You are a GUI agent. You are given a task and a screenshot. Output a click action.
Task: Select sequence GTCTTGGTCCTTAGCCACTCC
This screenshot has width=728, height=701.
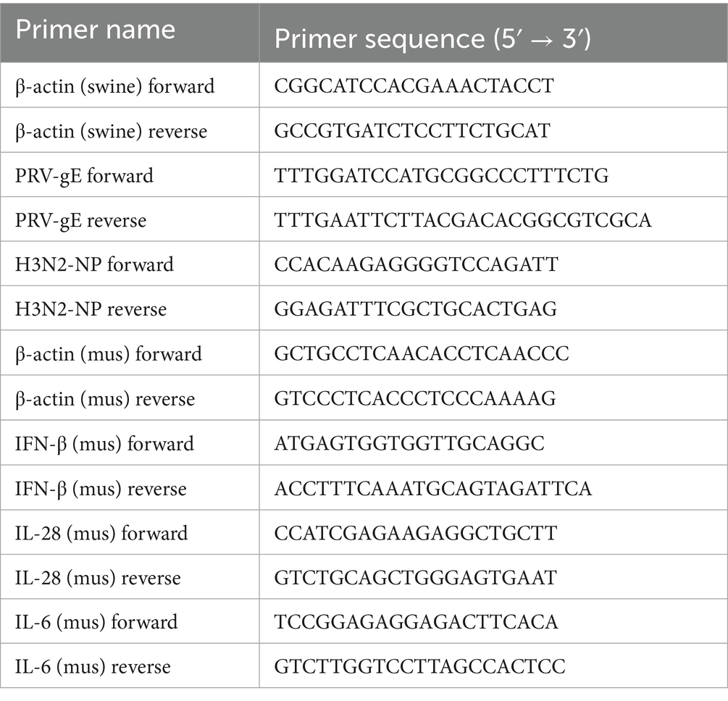point(420,667)
